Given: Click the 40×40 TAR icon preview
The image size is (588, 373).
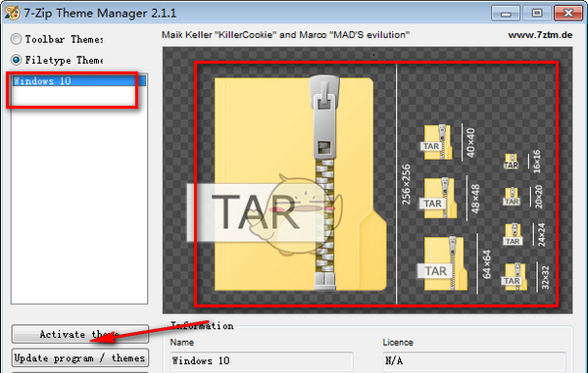Looking at the screenshot, I should (437, 142).
